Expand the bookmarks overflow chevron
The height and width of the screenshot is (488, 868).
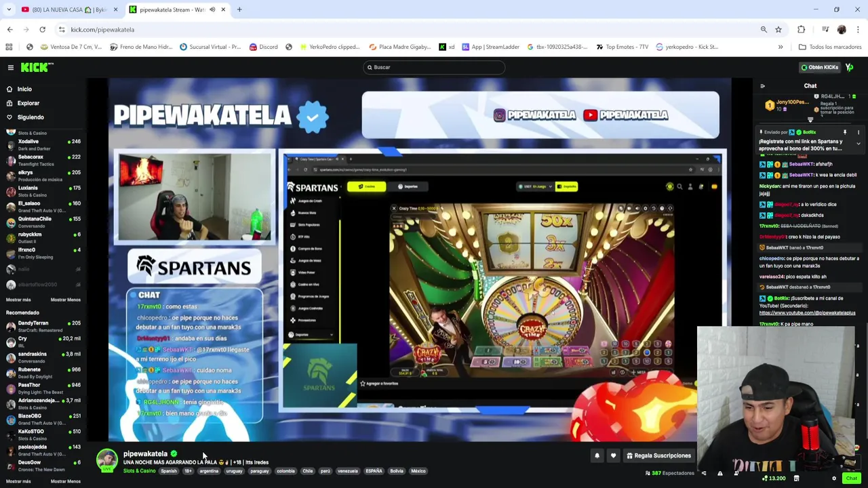coord(781,47)
